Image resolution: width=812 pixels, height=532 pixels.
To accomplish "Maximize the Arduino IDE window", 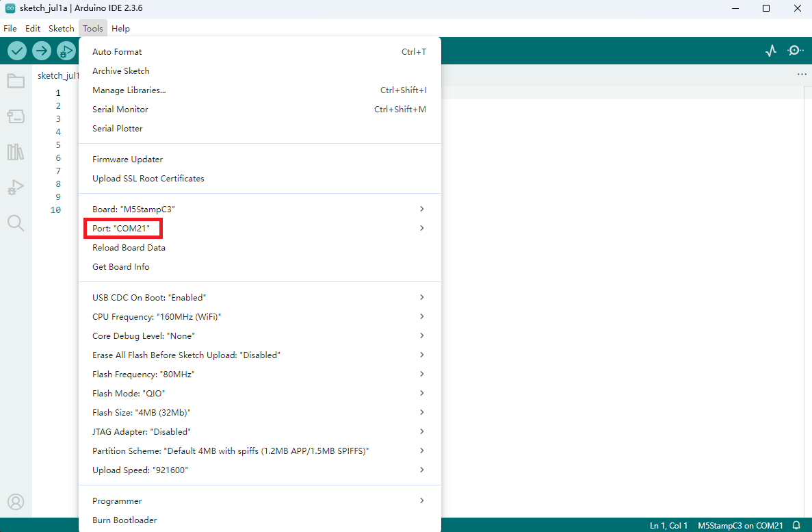I will [x=766, y=8].
